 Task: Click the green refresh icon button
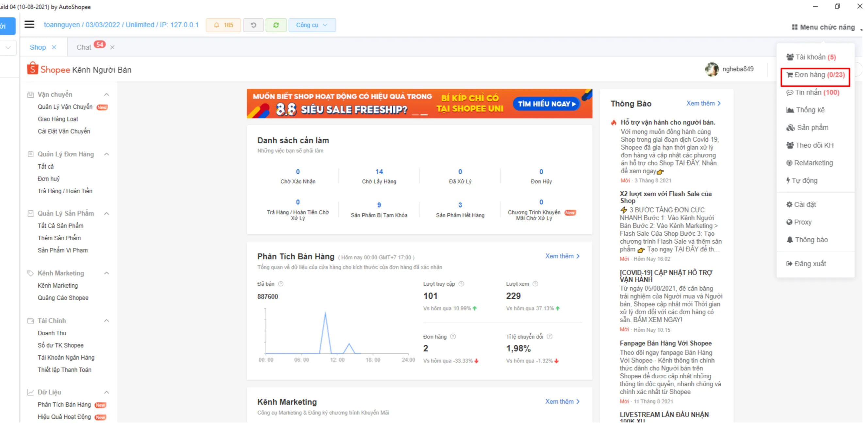(x=276, y=25)
